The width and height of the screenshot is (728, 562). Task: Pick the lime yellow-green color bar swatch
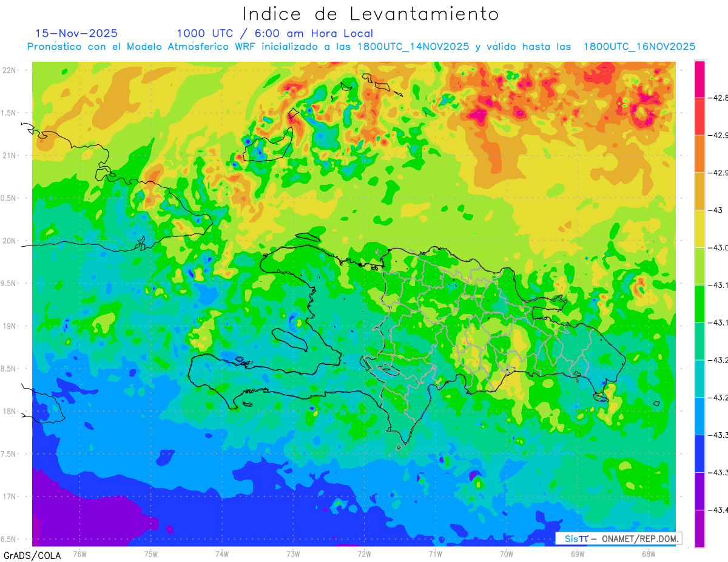(699, 266)
